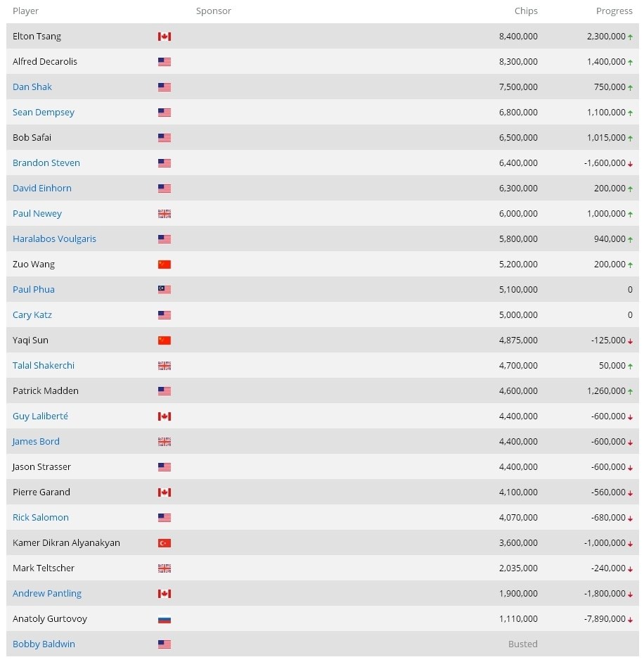
Task: Click the red down arrow in Brandon Steven's row
Action: (631, 164)
